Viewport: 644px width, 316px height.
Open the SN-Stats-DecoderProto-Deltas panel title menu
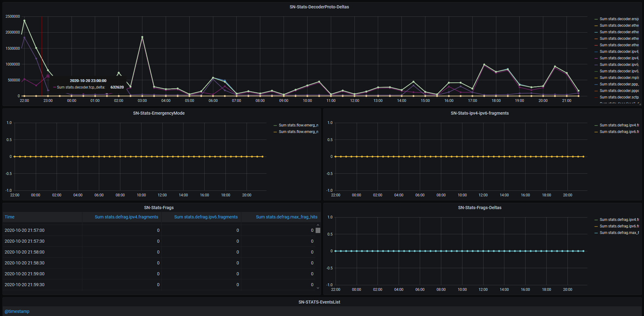point(319,7)
